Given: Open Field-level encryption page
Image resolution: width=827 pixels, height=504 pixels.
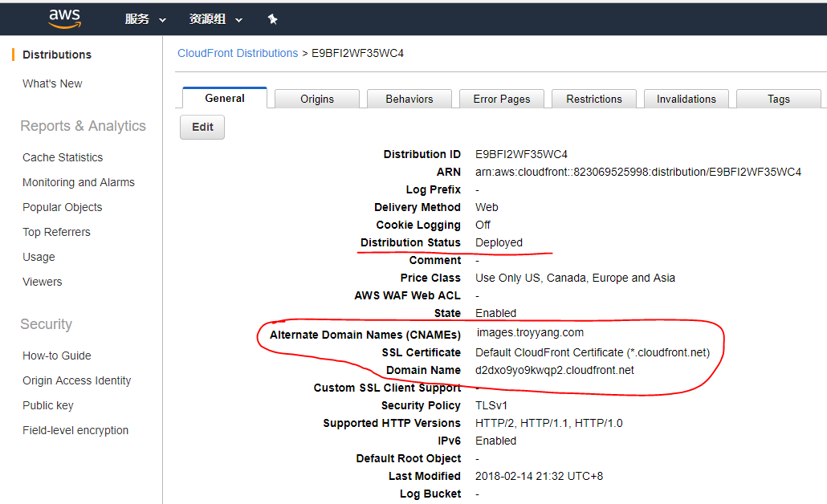Looking at the screenshot, I should pyautogui.click(x=75, y=430).
